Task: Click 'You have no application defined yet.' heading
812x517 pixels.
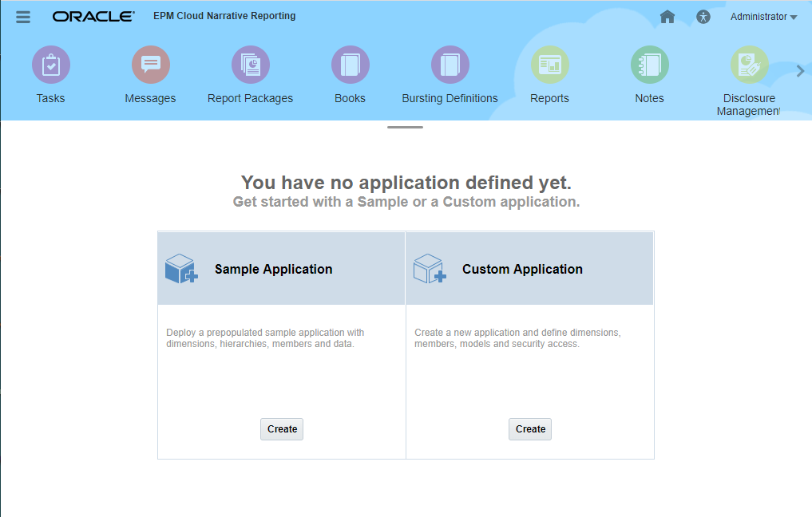Action: pos(406,183)
